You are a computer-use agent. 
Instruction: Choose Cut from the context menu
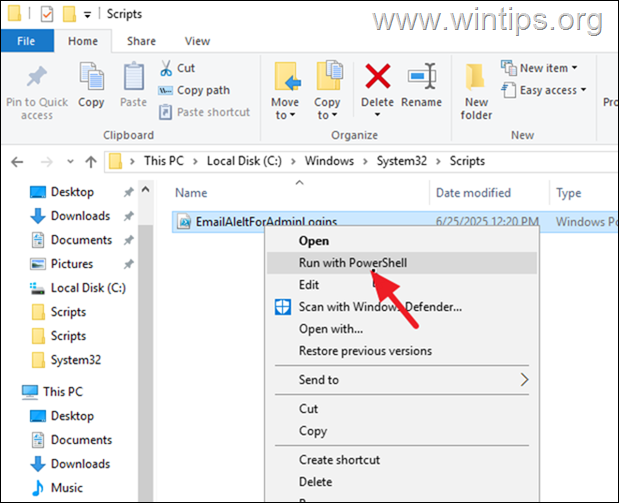[401, 409]
